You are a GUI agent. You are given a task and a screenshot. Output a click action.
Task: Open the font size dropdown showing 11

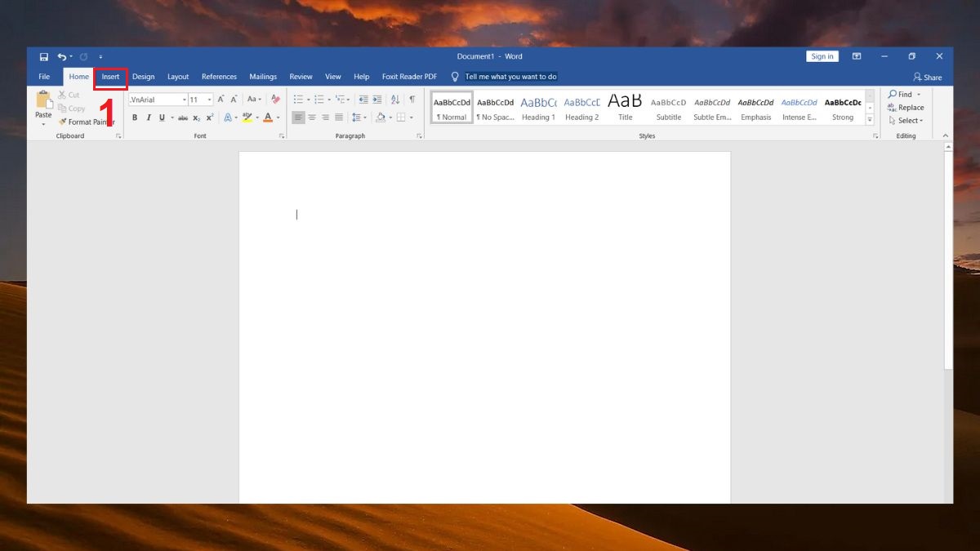[x=210, y=100]
